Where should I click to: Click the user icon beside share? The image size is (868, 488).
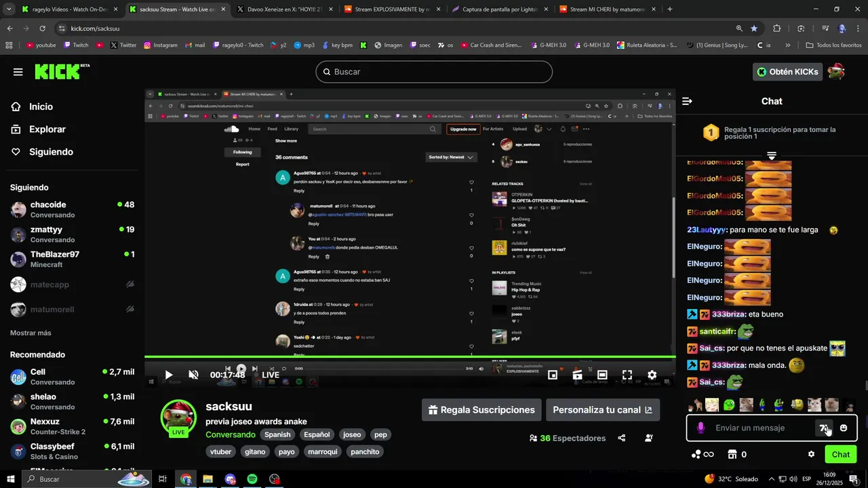tap(648, 438)
